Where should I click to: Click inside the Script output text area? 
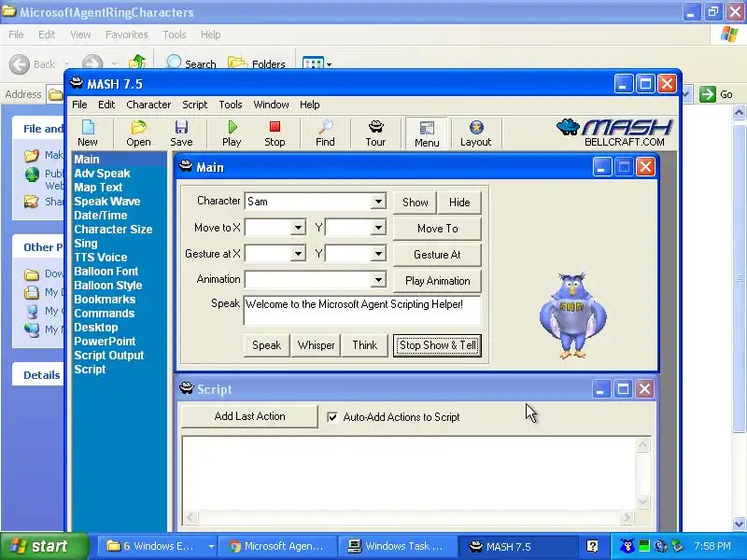coord(410,473)
